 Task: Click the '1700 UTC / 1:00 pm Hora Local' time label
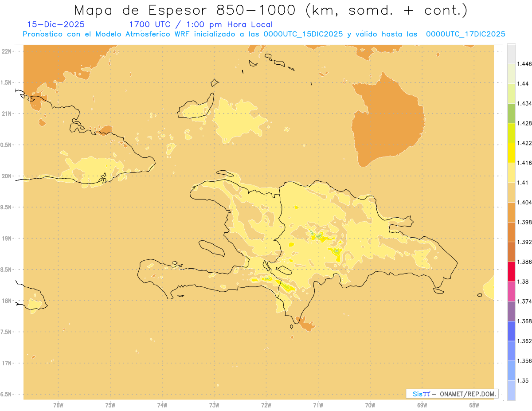pos(201,24)
